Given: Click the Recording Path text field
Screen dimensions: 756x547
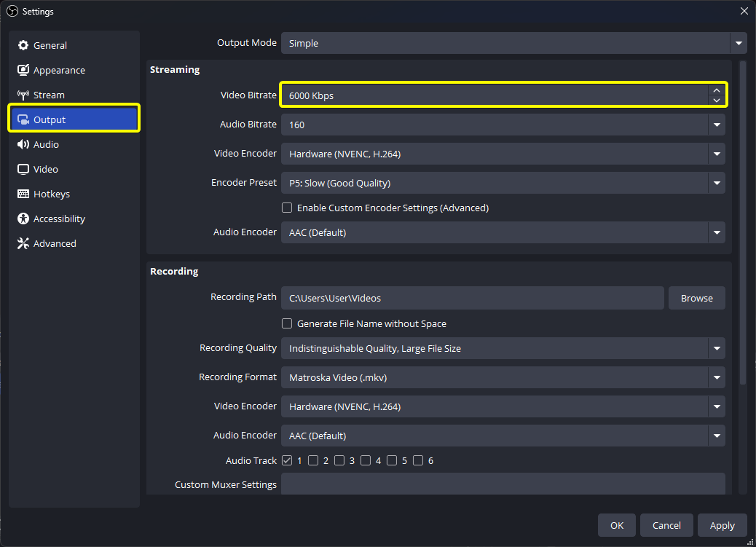Looking at the screenshot, I should point(473,298).
